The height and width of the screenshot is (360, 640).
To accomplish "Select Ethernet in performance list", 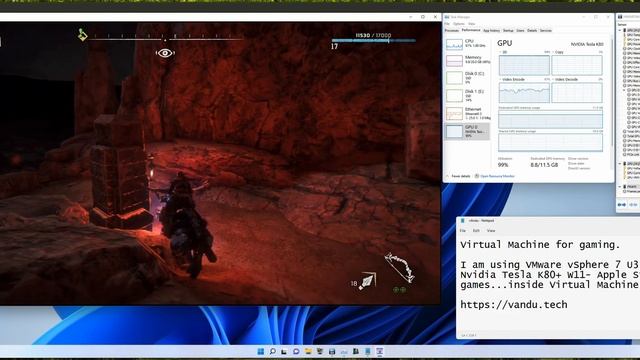I will tap(467, 113).
